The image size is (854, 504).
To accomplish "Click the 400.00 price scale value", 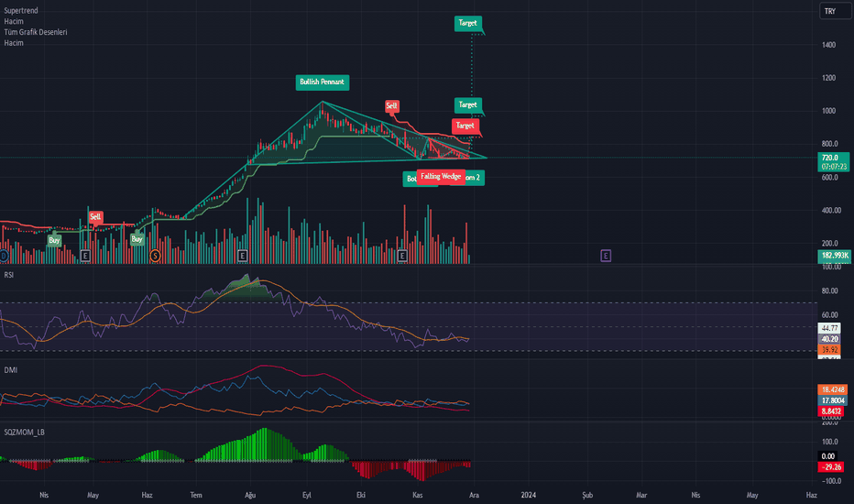I will tap(831, 211).
